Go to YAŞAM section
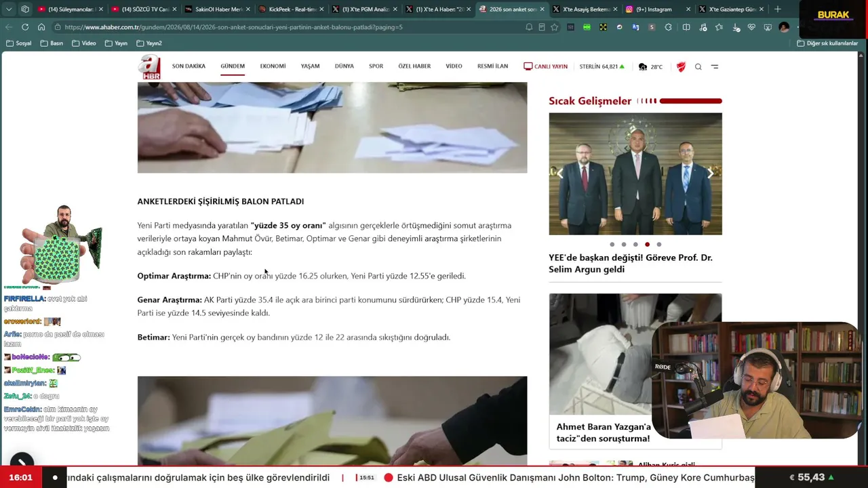 pyautogui.click(x=310, y=66)
